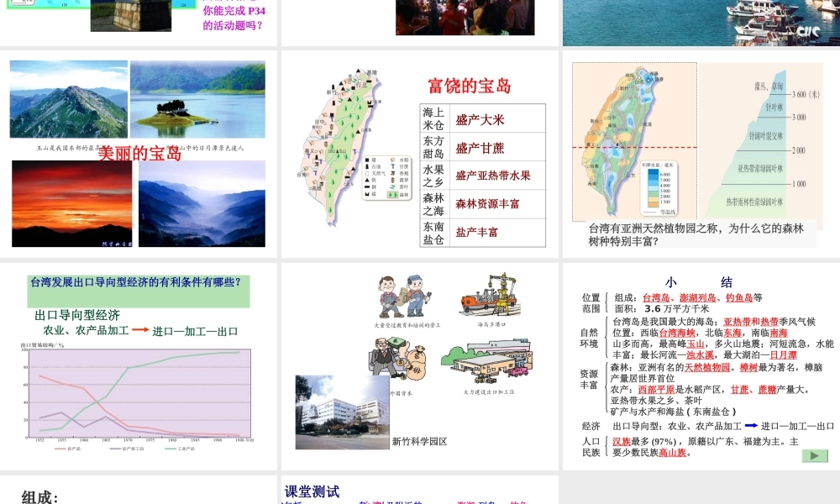Select the export trade structure line chart
The height and width of the screenshot is (504, 840).
point(137,396)
